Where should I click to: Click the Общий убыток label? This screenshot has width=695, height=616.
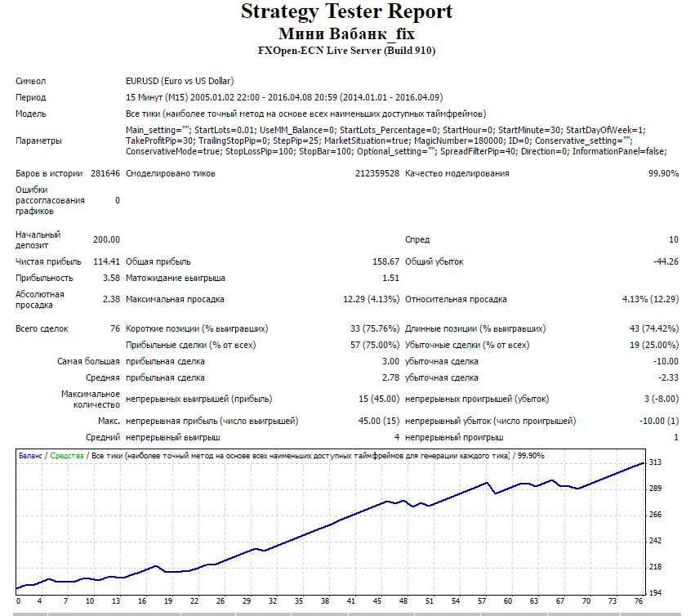(x=434, y=261)
